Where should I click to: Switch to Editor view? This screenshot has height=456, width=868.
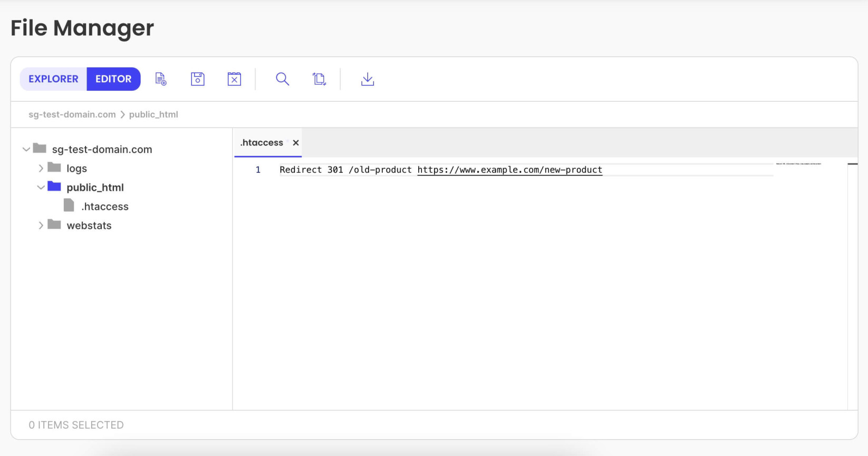(113, 79)
